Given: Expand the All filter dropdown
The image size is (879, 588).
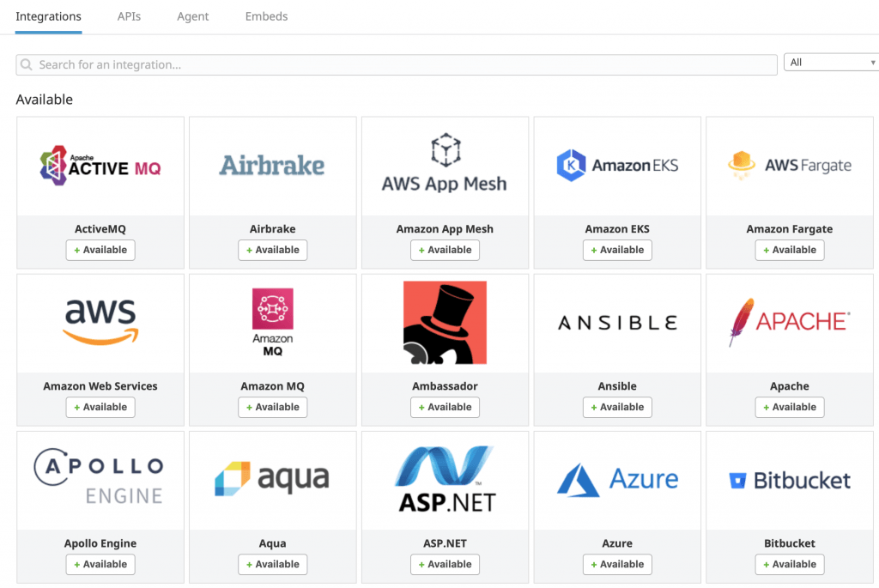Looking at the screenshot, I should click(831, 62).
